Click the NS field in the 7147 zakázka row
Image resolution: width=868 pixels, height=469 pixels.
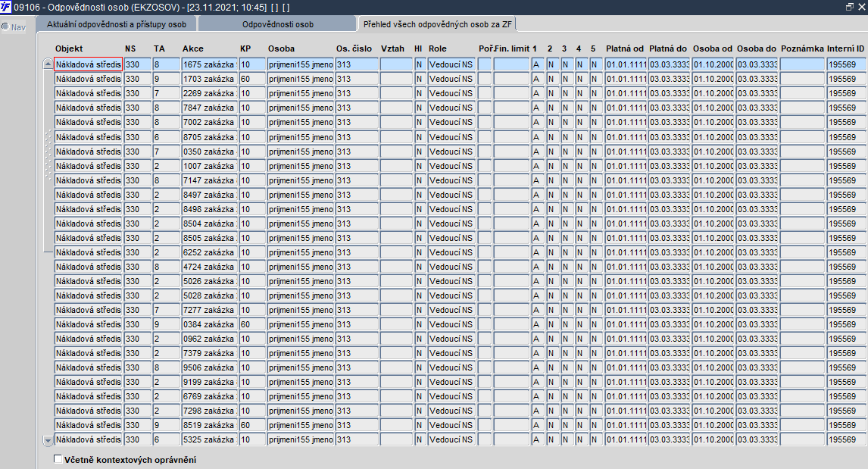(x=137, y=180)
